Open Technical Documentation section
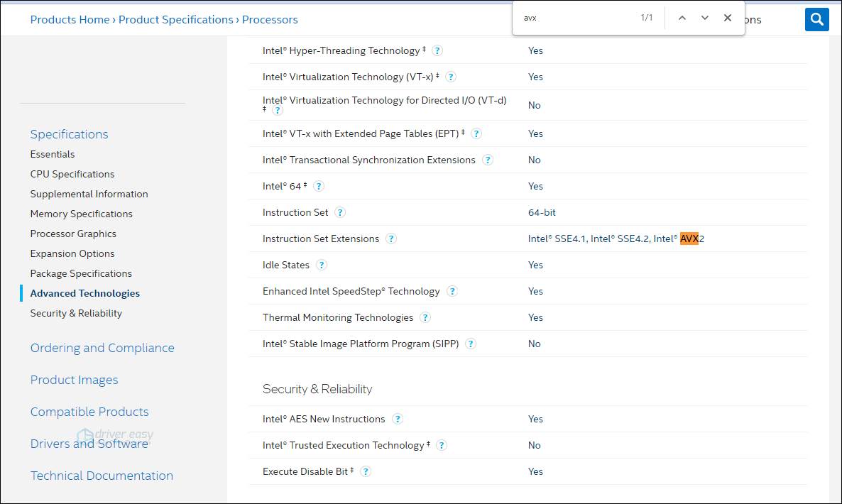 [x=102, y=476]
